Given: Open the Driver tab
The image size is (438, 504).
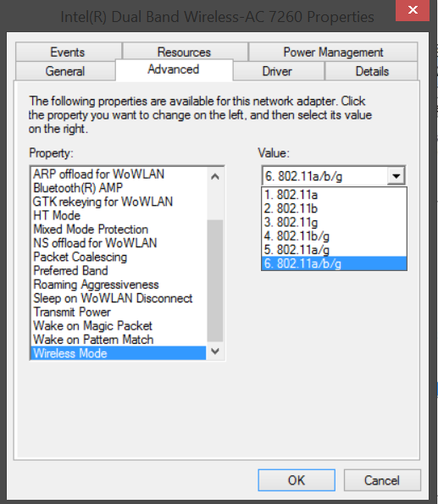Looking at the screenshot, I should [x=278, y=70].
